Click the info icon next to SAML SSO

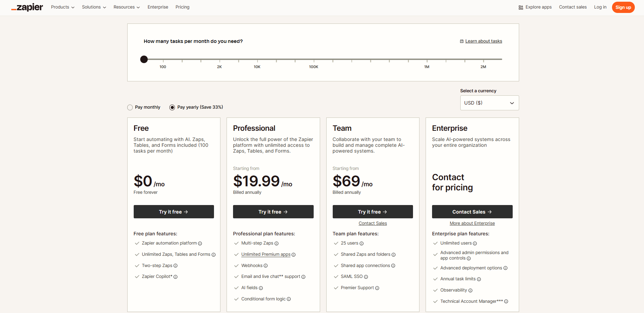[x=365, y=277]
